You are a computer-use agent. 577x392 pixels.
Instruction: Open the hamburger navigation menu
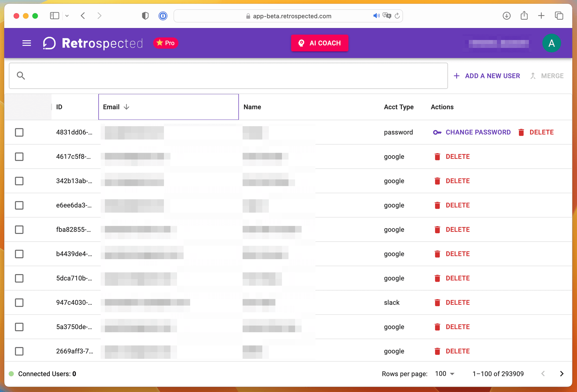point(27,43)
